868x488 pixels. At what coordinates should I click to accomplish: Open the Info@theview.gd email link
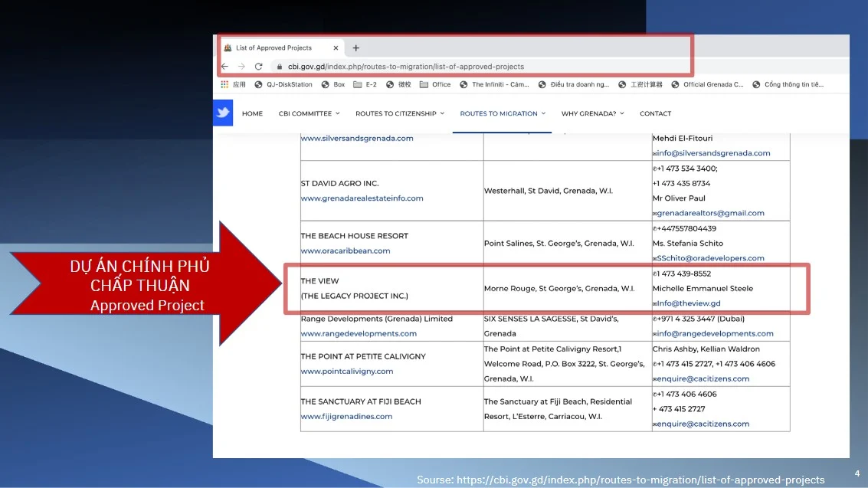[687, 303]
